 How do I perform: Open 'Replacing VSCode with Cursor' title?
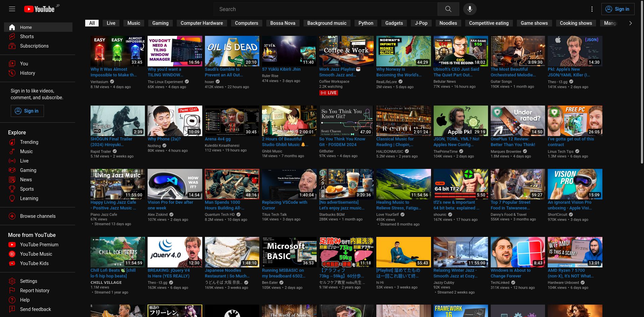point(284,205)
